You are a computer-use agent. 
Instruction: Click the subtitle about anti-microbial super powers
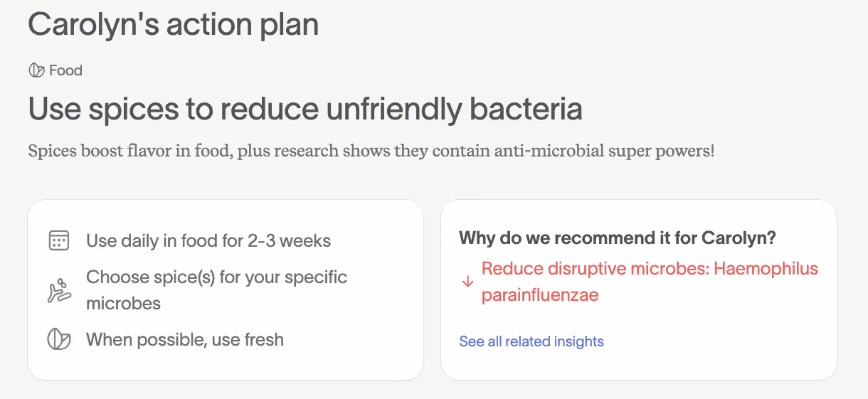click(x=370, y=151)
